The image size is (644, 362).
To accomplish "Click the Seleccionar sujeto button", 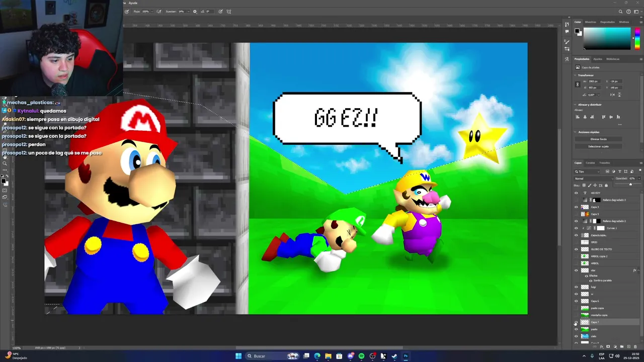I will (x=598, y=146).
